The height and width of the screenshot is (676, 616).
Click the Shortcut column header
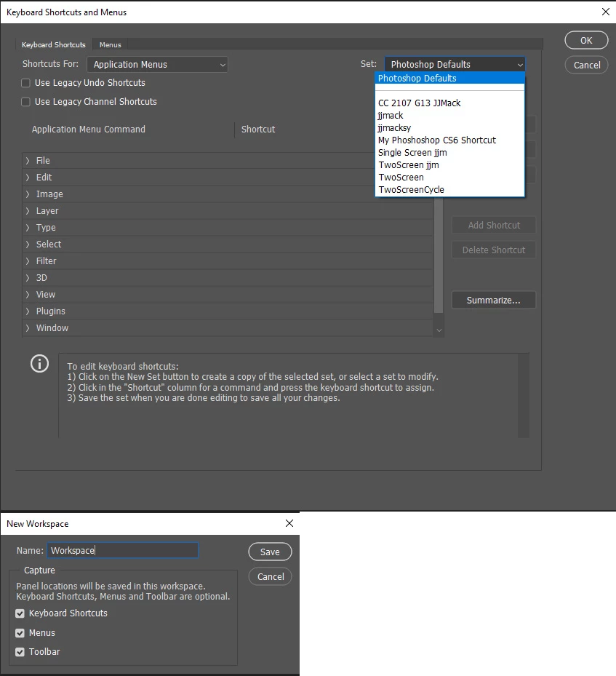click(x=258, y=130)
